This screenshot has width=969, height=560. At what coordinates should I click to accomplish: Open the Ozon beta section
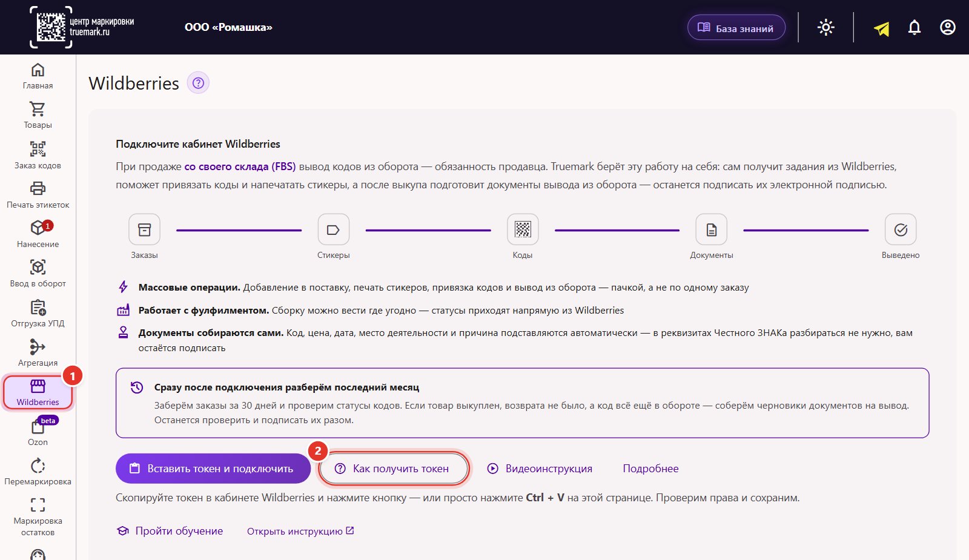pyautogui.click(x=38, y=432)
